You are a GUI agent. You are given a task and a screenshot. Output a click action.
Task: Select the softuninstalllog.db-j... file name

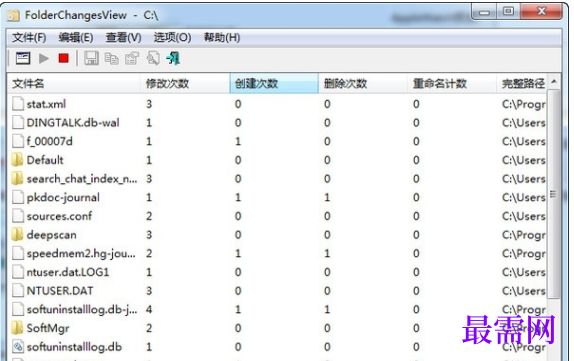point(82,309)
